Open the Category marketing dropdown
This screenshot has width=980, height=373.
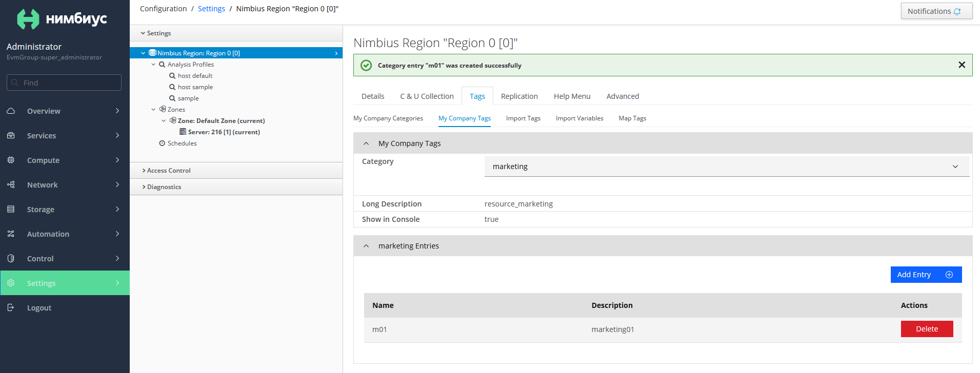727,167
